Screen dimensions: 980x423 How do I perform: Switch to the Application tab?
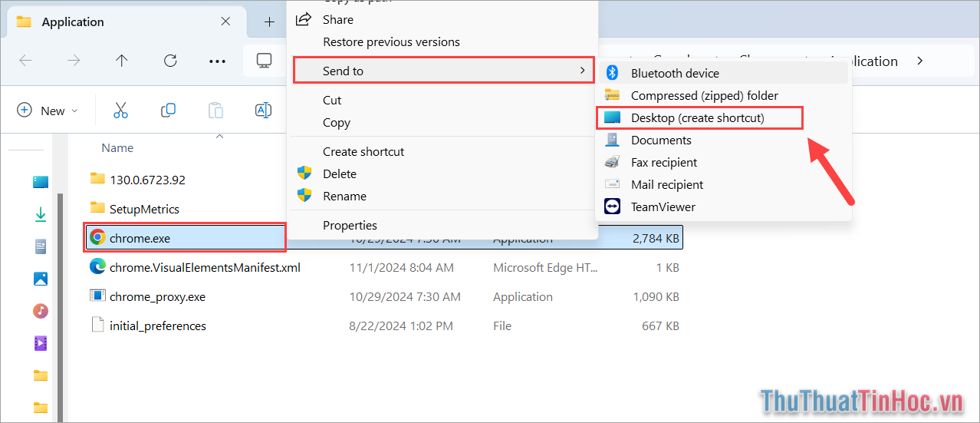127,21
